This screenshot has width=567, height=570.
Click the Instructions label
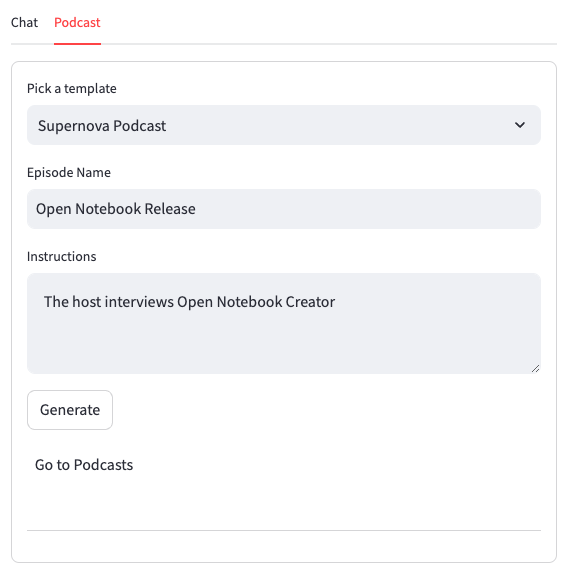click(x=61, y=256)
